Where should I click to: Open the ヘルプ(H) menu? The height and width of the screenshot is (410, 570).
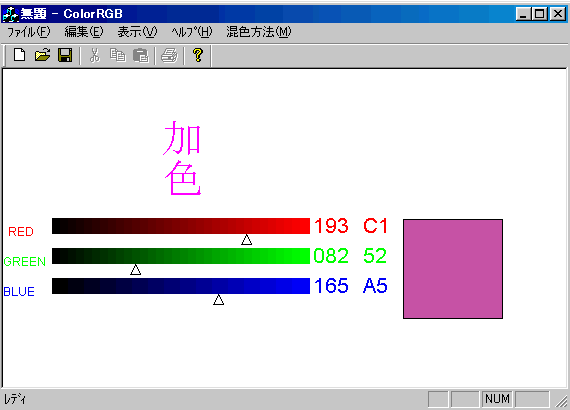(192, 32)
